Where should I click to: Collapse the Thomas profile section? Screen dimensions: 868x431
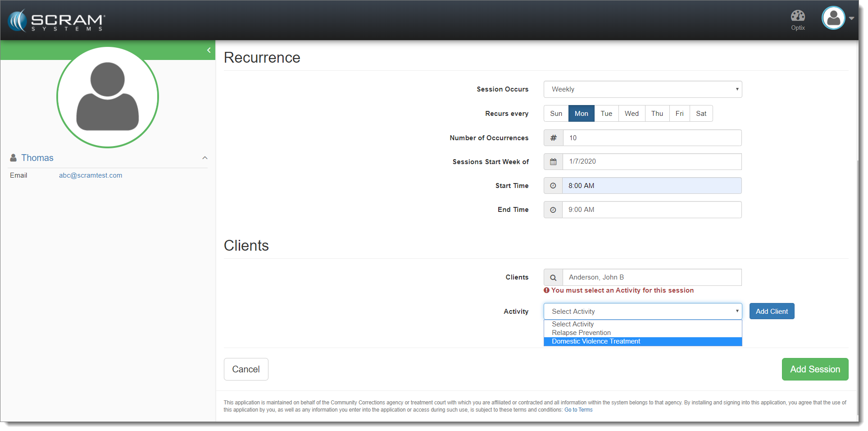[205, 158]
